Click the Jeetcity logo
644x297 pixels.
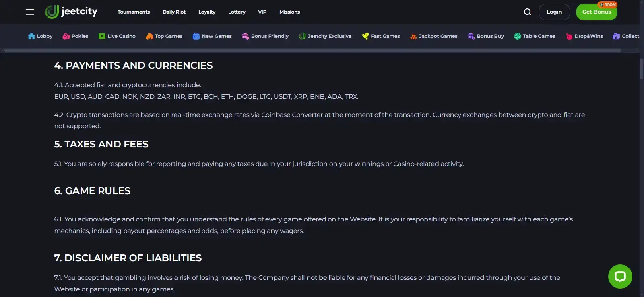71,12
